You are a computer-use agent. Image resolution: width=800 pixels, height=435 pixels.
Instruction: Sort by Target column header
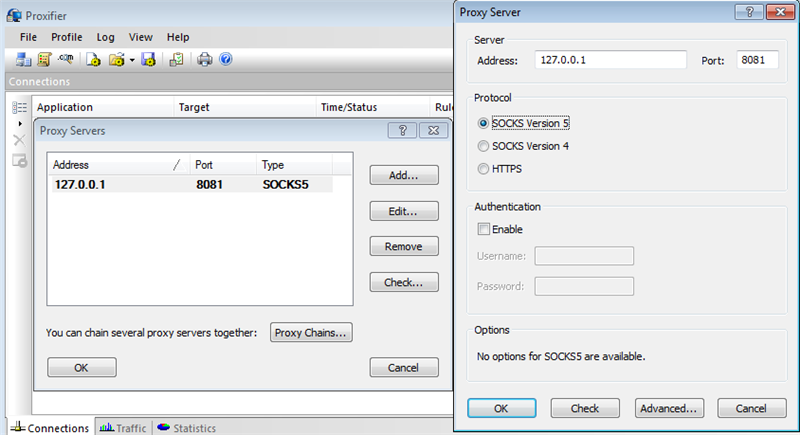click(244, 107)
